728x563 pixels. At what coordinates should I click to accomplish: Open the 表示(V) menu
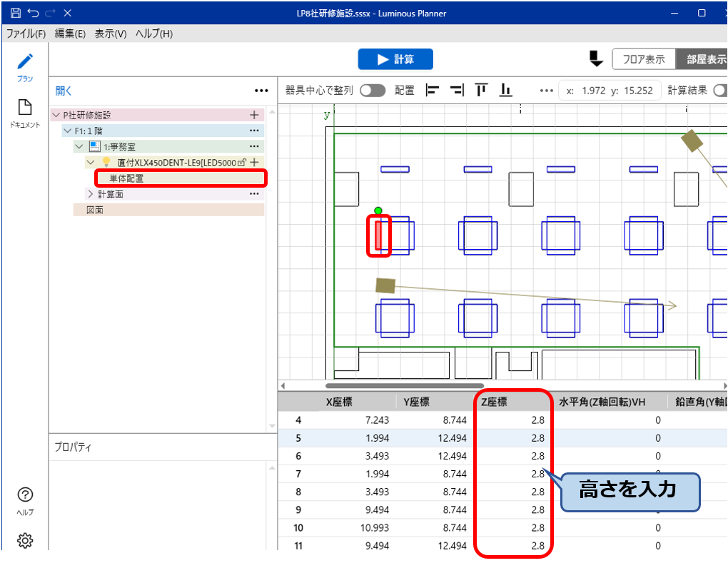[111, 34]
